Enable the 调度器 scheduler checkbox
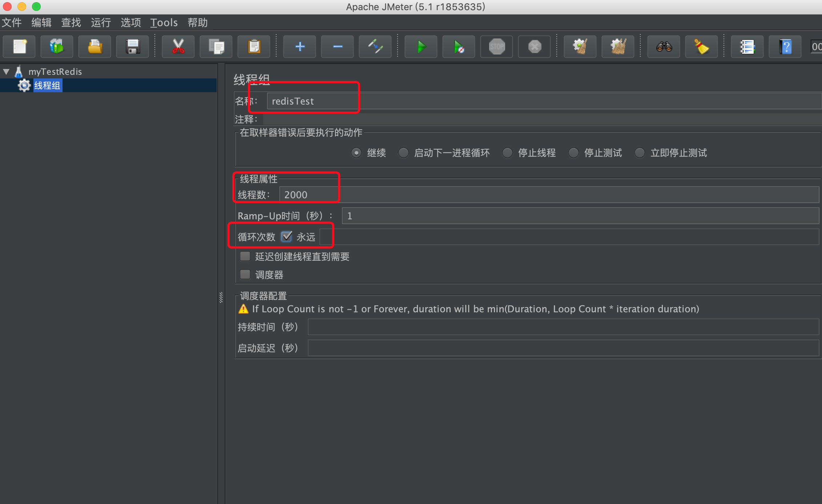This screenshot has height=504, width=822. pos(245,275)
